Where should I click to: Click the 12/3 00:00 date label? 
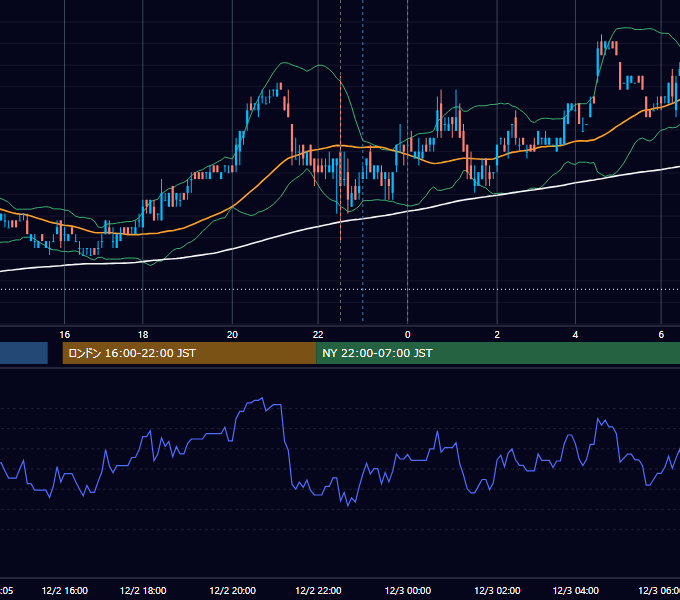coord(407,590)
